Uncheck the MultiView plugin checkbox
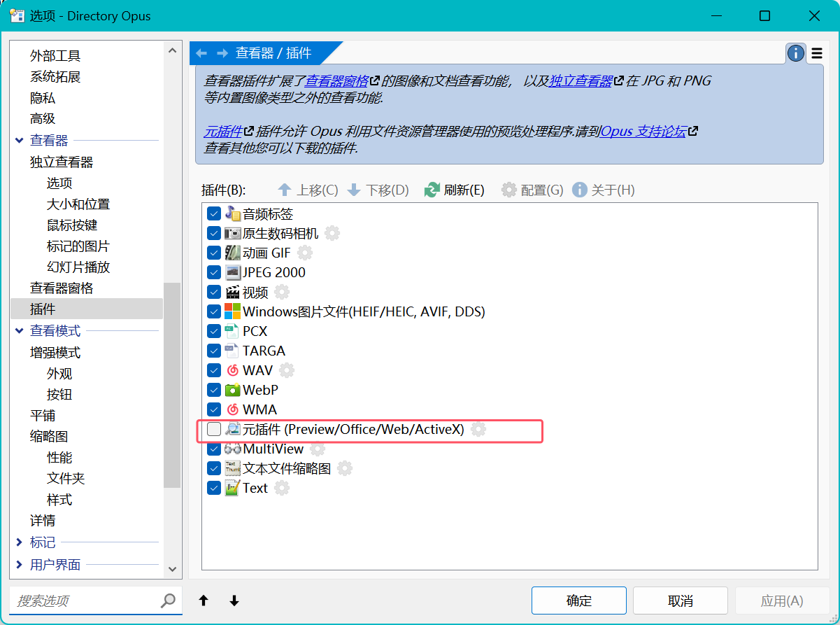Viewport: 840px width, 625px height. click(214, 449)
